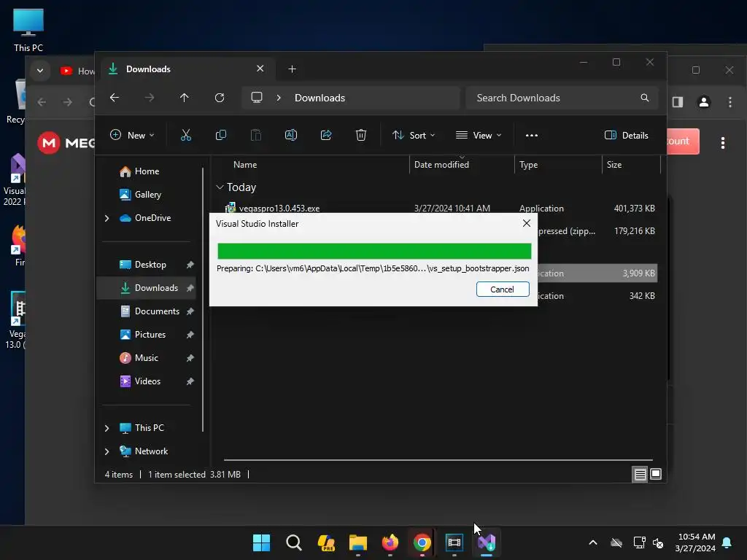747x560 pixels.
Task: Close the Visual Studio Installer dialog
Action: click(x=527, y=223)
